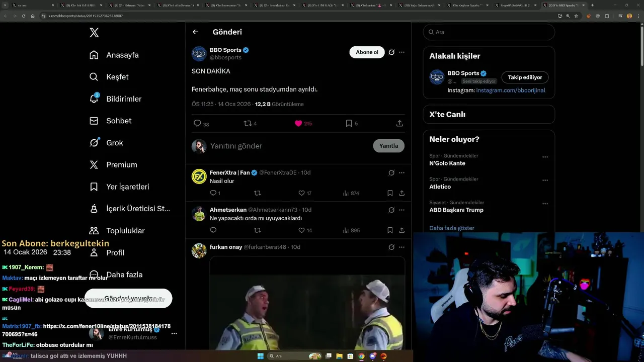Open Microsoft Store from taskbar
The image size is (644, 362).
click(350, 356)
